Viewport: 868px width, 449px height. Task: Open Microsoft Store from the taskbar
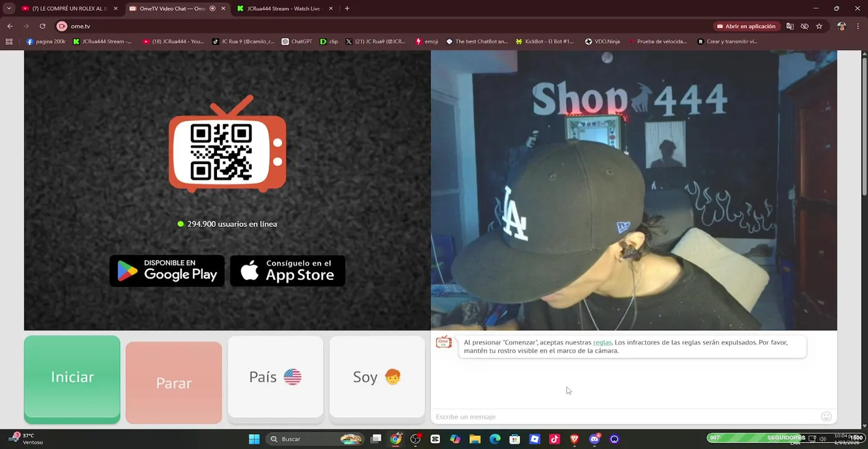[515, 439]
